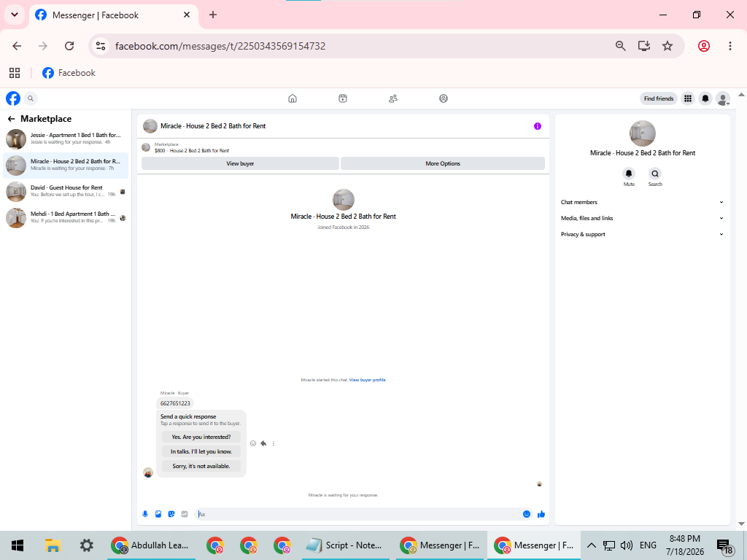Open message more options three-dot icon

tap(274, 443)
